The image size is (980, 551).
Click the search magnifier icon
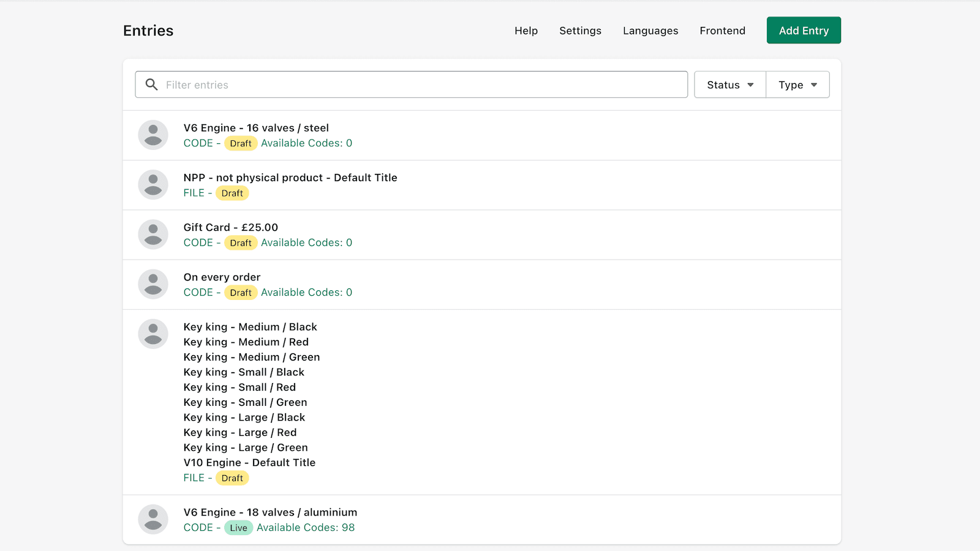point(151,84)
